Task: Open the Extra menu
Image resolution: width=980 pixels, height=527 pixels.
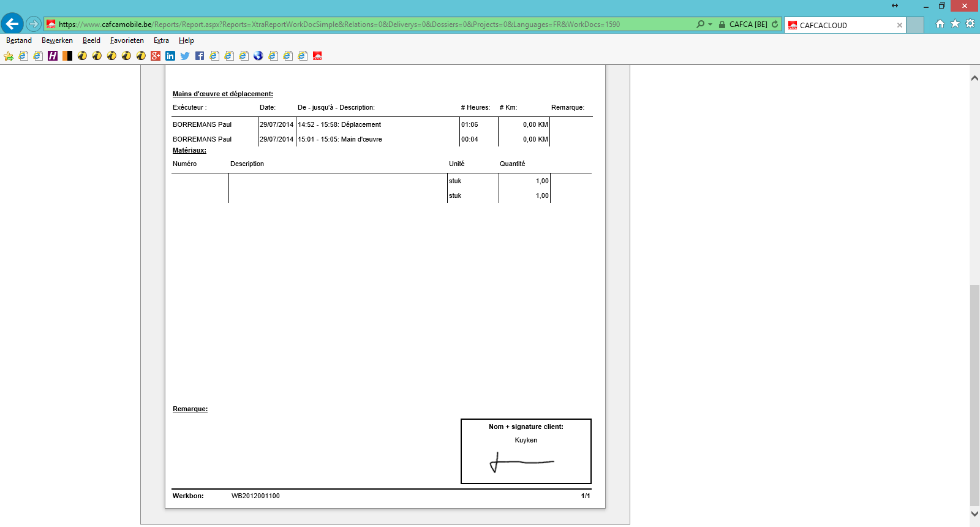Action: [x=161, y=40]
